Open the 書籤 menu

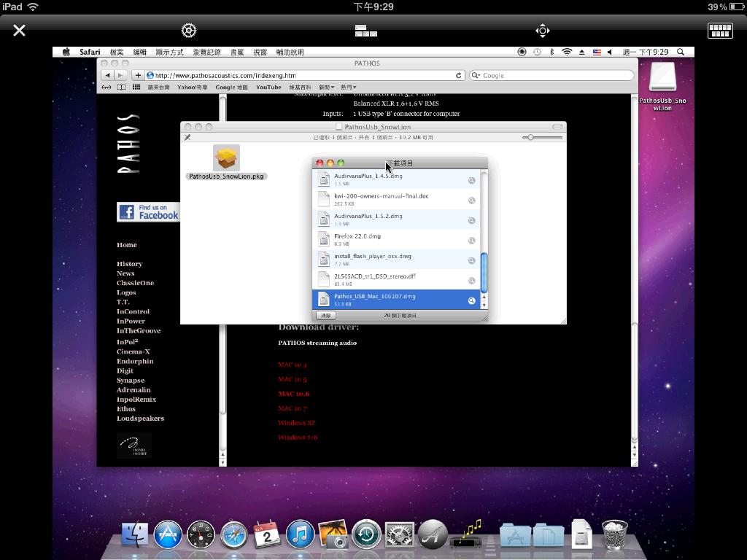point(237,52)
